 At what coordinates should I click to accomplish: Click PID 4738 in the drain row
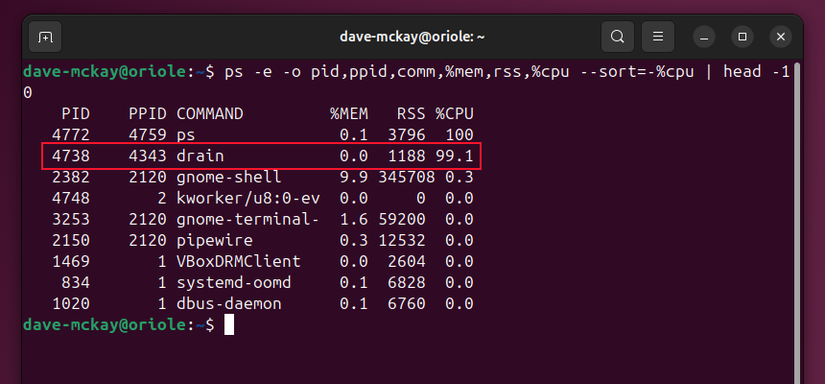tap(71, 156)
